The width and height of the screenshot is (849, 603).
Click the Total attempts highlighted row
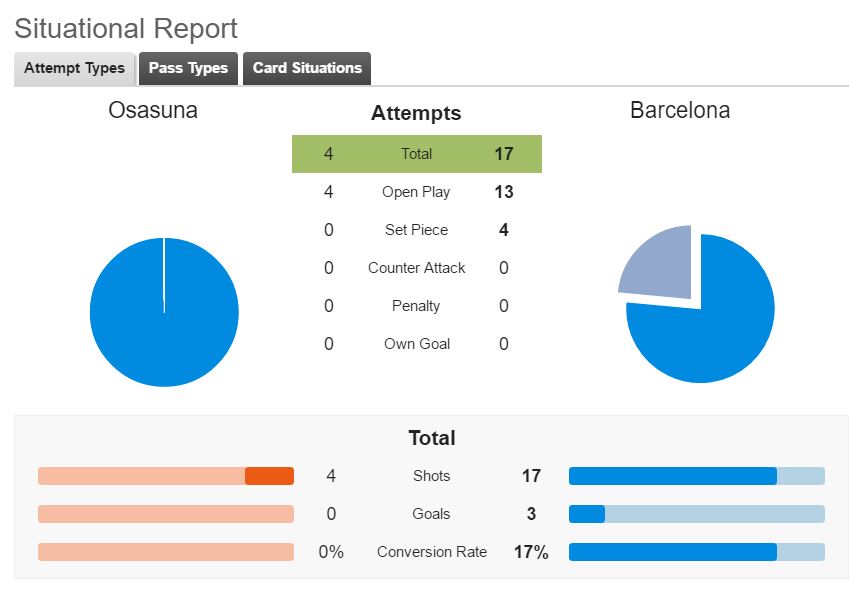416,154
